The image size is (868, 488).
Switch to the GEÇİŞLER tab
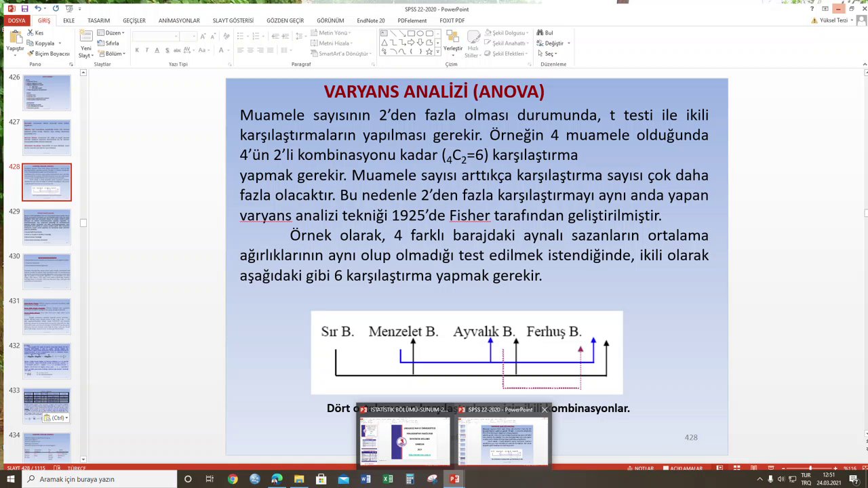coord(134,20)
